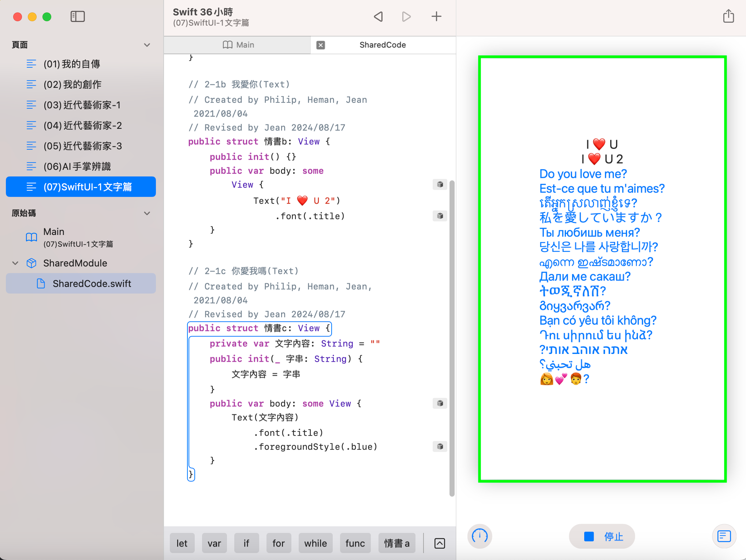746x560 pixels.
Task: Click the 停止 stop button
Action: pyautogui.click(x=602, y=537)
